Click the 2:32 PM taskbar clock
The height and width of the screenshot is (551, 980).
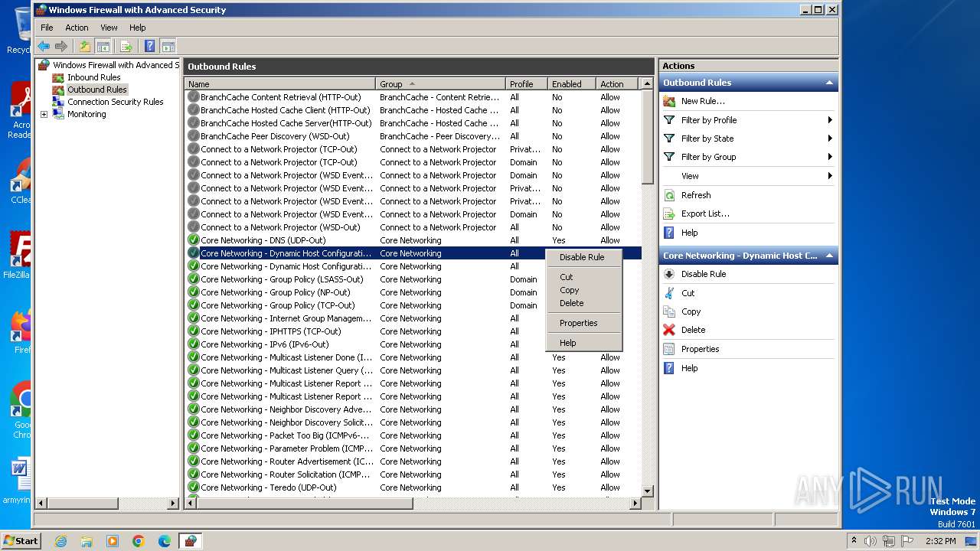click(x=940, y=541)
